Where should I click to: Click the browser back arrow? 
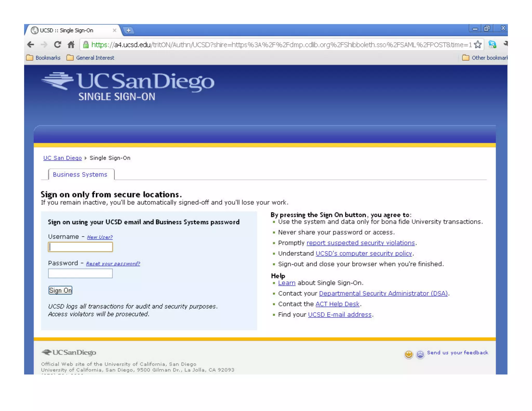31,45
